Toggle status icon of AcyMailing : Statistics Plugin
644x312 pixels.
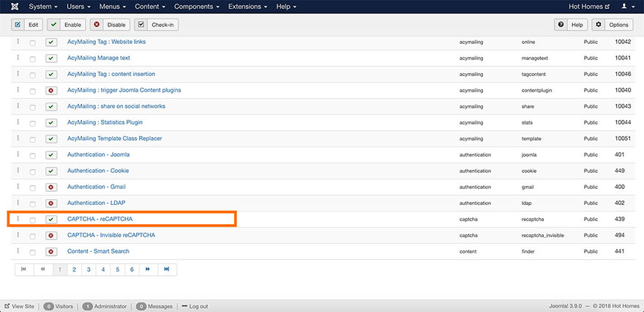click(51, 122)
